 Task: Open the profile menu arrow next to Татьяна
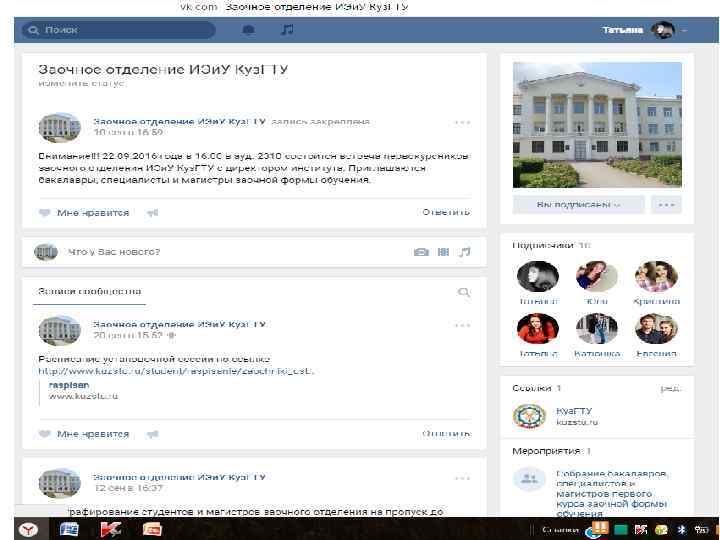point(684,30)
